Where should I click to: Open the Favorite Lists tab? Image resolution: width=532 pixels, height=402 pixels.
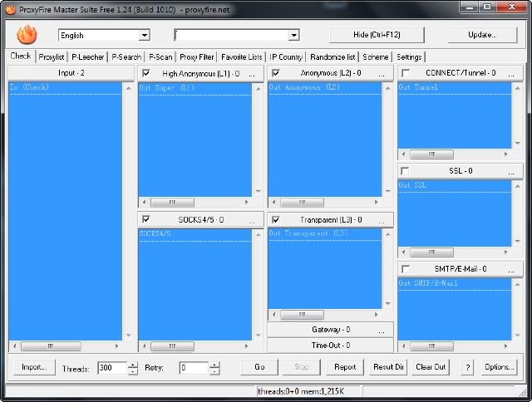[242, 57]
